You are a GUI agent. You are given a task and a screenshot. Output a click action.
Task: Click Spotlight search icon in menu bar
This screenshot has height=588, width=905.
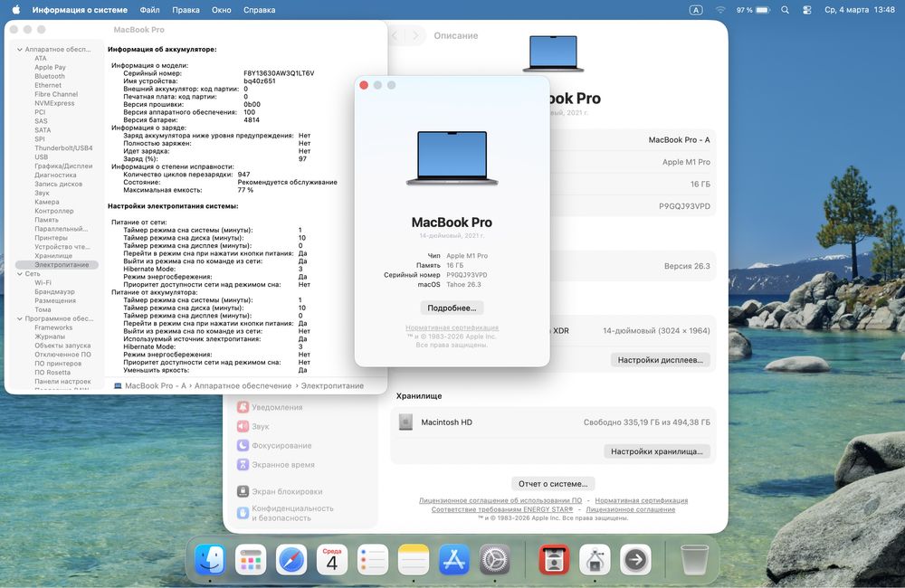pyautogui.click(x=785, y=10)
